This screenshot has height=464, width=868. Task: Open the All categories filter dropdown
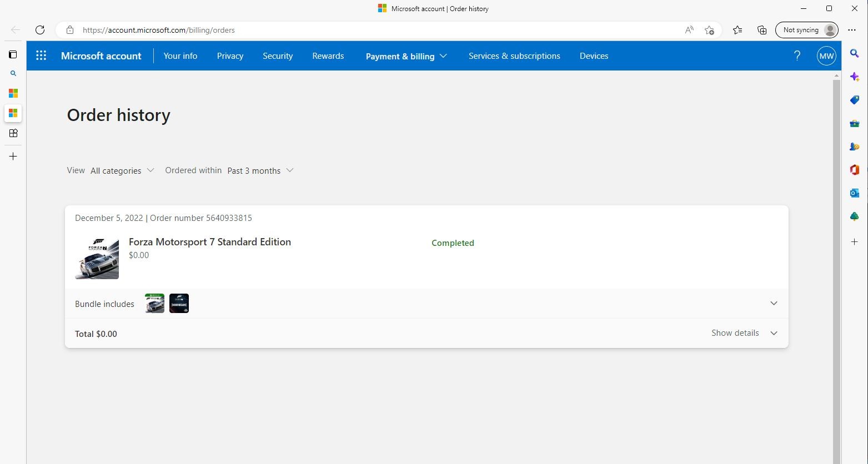(122, 170)
